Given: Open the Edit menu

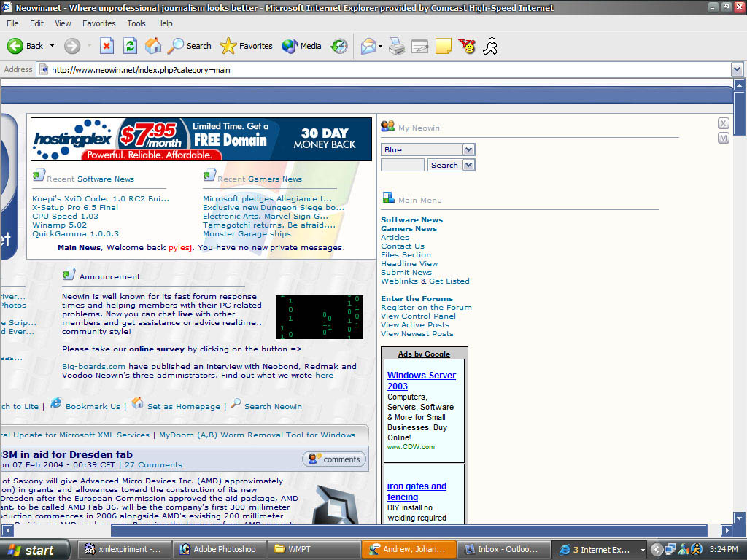Looking at the screenshot, I should tap(36, 23).
